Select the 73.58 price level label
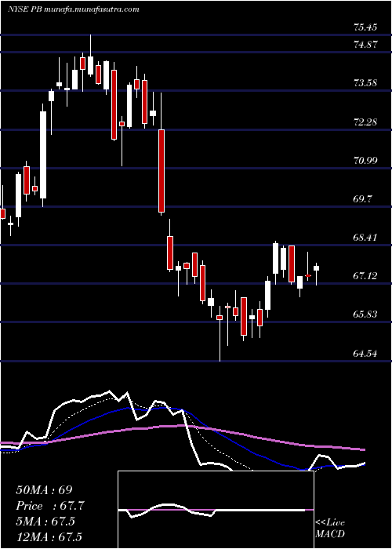This screenshot has width=392, height=549. 365,83
